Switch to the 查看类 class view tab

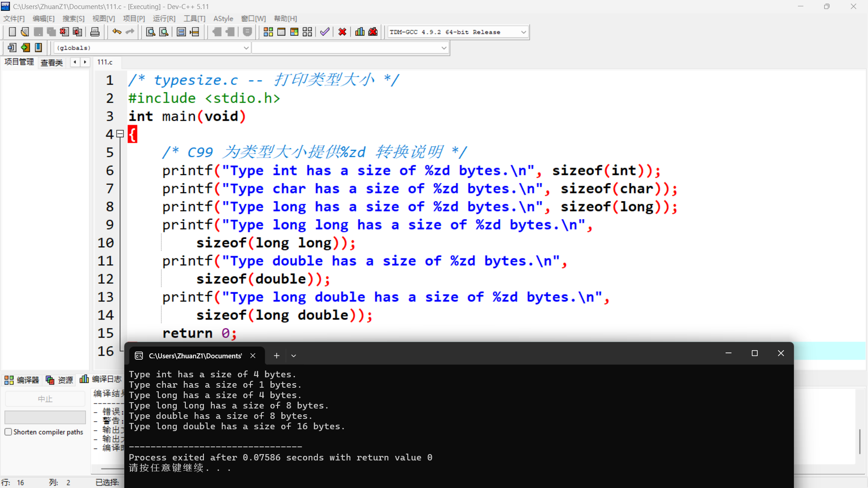[x=52, y=62]
